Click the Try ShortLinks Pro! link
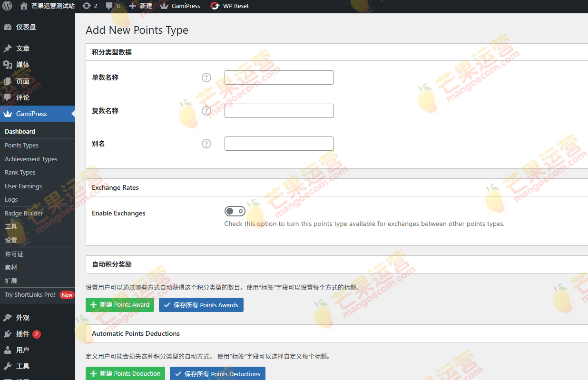The width and height of the screenshot is (588, 380). point(30,295)
